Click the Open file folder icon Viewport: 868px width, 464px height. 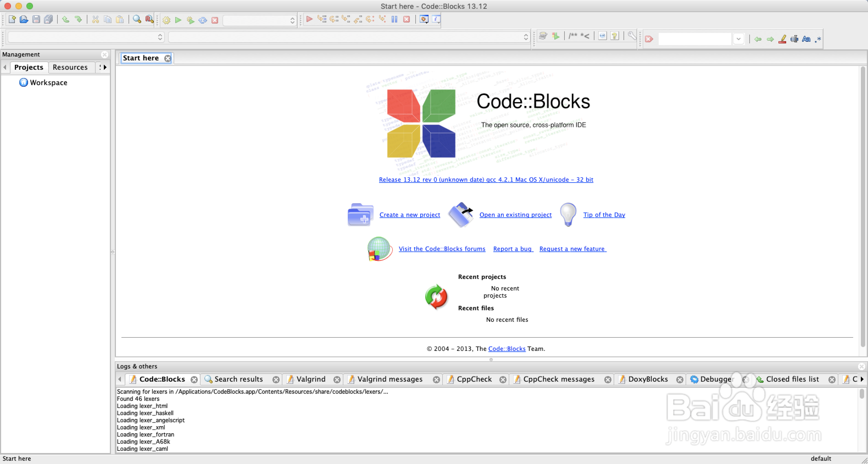[x=24, y=19]
